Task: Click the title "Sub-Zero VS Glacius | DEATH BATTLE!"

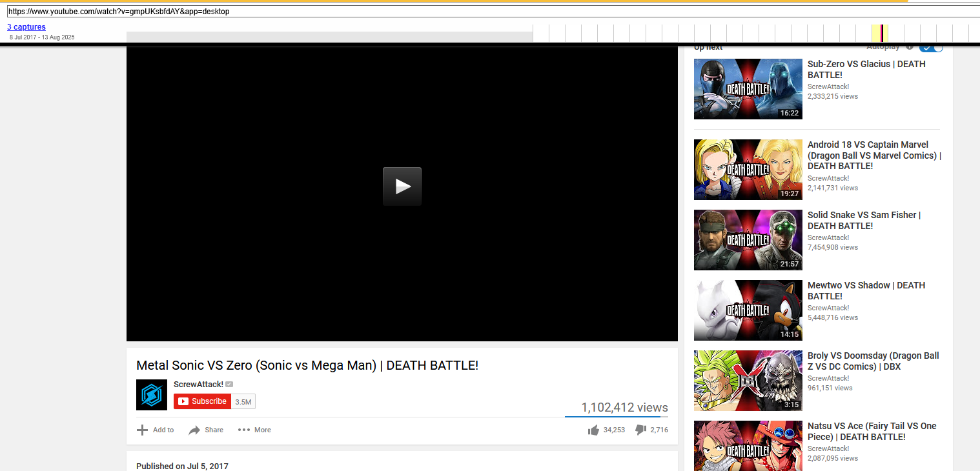Action: pos(866,70)
